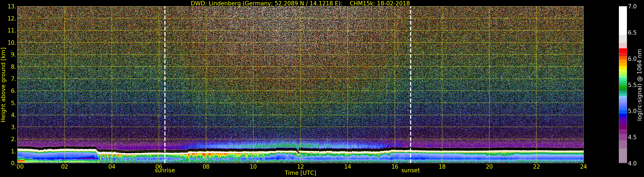This screenshot has width=644, height=177.
Task: Click the white top section of the colorbar
Action: point(623,20)
